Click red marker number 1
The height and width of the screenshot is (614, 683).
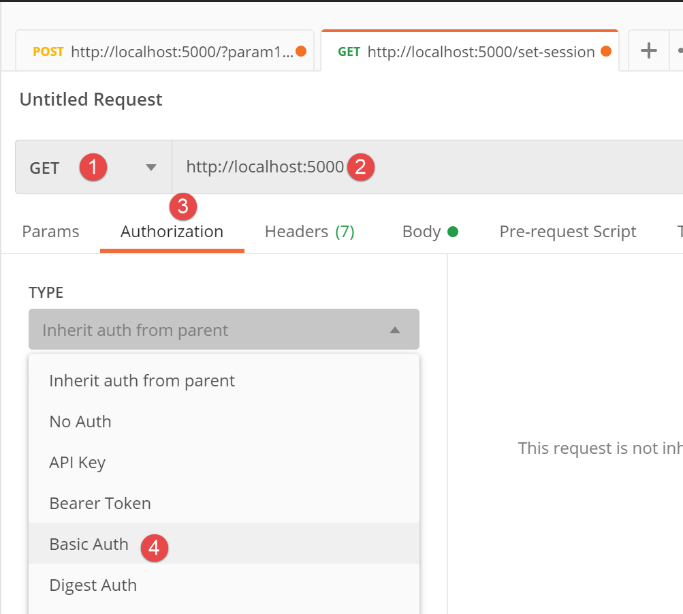pyautogui.click(x=93, y=167)
